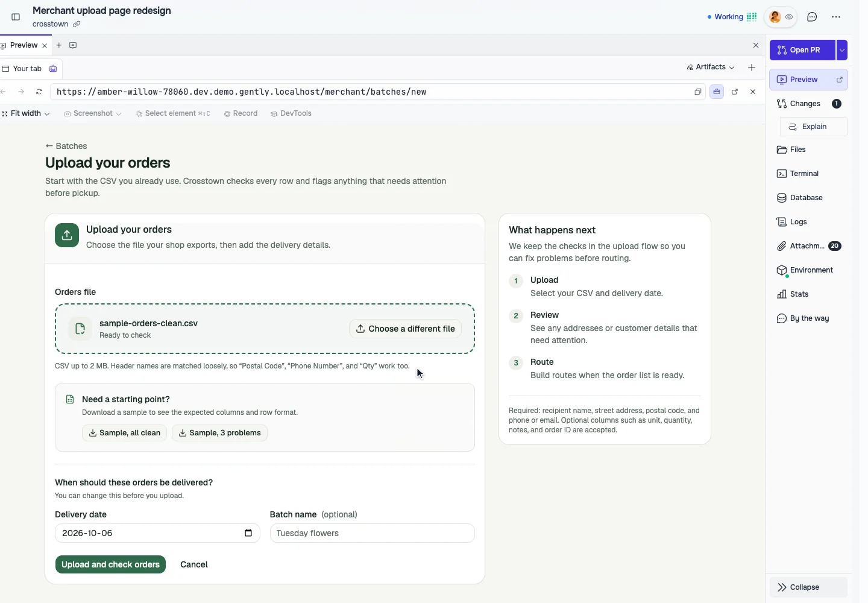The image size is (868, 603).
Task: Open Changes in the right sidebar
Action: (x=808, y=104)
